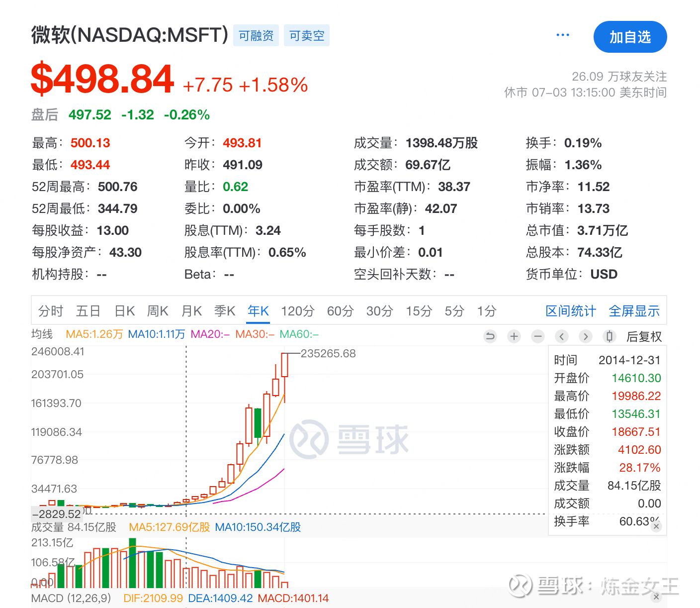Click the 总市值 3.71万亿 value

point(603,231)
